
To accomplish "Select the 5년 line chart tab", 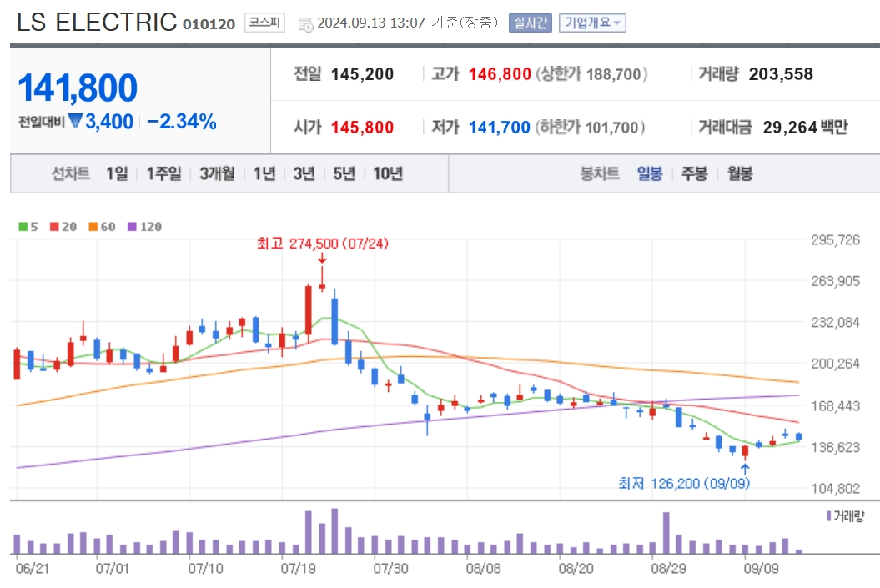I will pos(344,174).
